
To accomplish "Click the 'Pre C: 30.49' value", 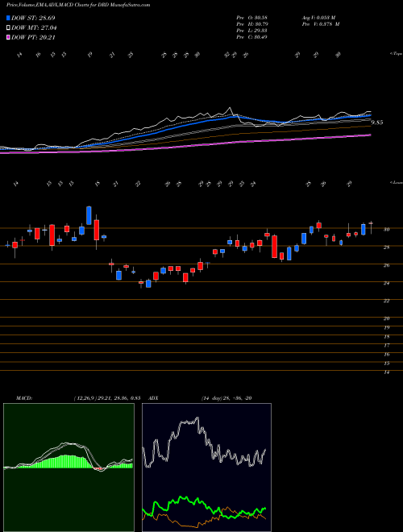I will pyautogui.click(x=251, y=37).
